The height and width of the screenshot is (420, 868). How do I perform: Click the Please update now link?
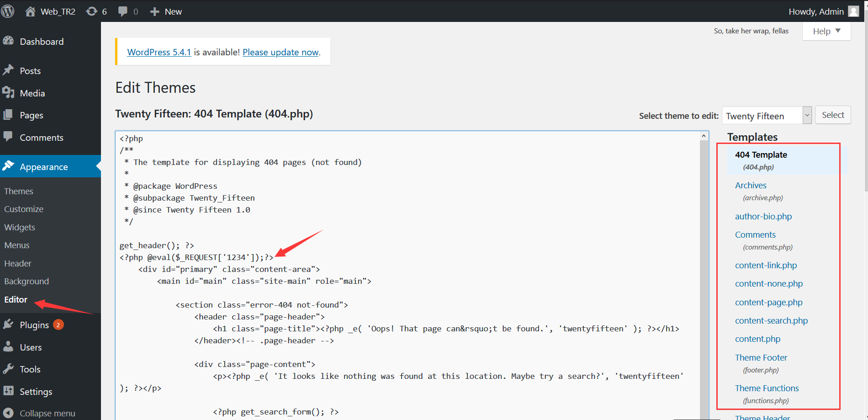[281, 52]
